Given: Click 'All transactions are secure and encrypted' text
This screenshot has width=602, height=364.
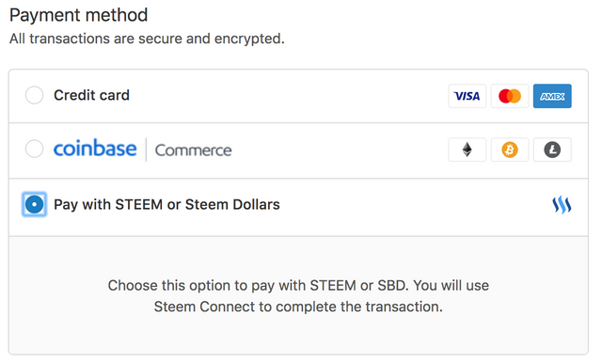Looking at the screenshot, I should (x=147, y=39).
